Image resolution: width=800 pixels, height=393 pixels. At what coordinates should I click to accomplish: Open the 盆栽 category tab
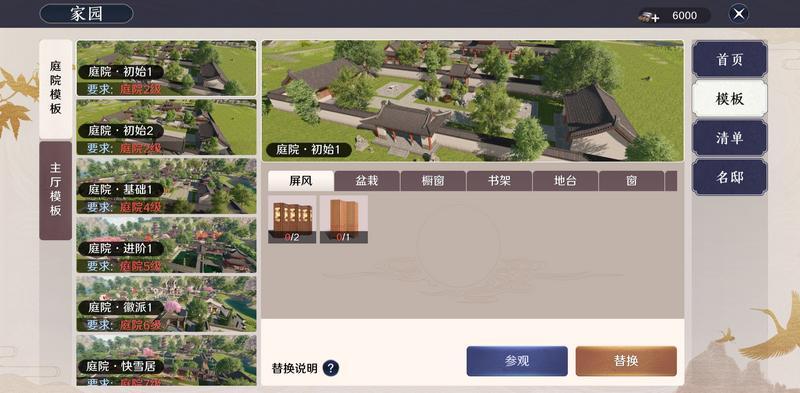[367, 181]
